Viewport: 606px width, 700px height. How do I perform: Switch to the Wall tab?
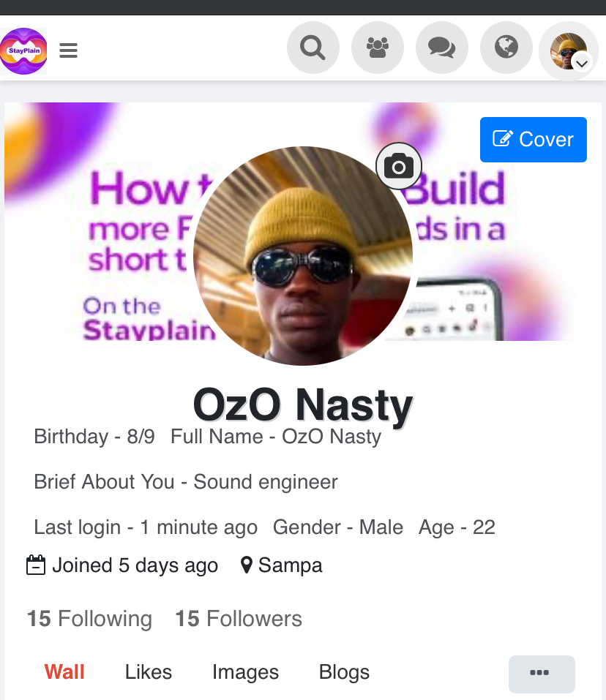(64, 672)
